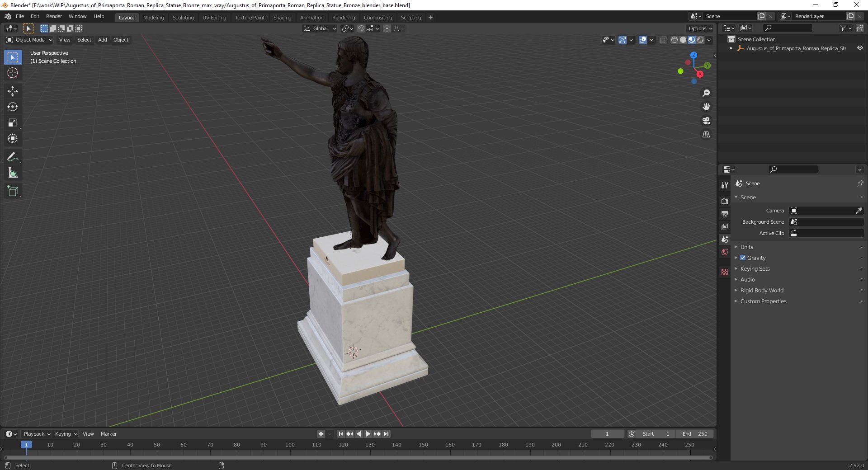
Task: Choose the Scale tool
Action: [13, 123]
